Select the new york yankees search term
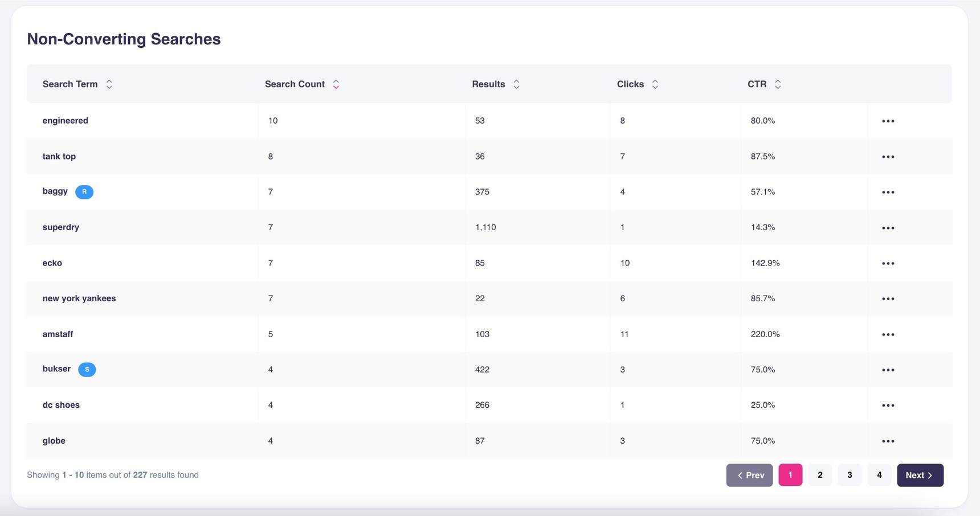The width and height of the screenshot is (980, 516). click(x=79, y=298)
